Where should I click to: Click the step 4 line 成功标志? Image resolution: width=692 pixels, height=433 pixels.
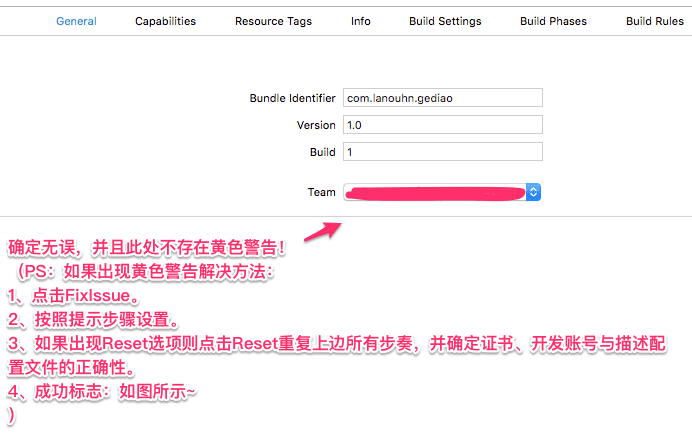pos(102,392)
